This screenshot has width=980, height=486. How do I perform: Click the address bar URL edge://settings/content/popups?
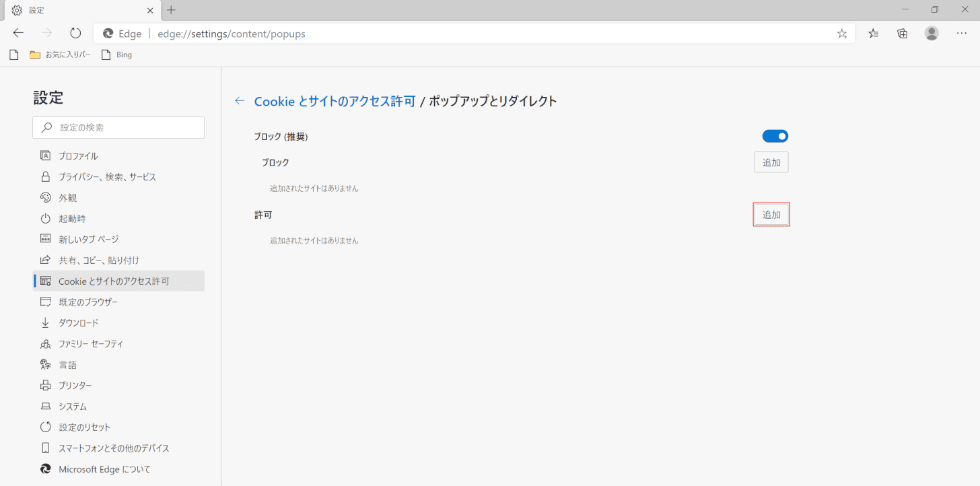coord(232,34)
